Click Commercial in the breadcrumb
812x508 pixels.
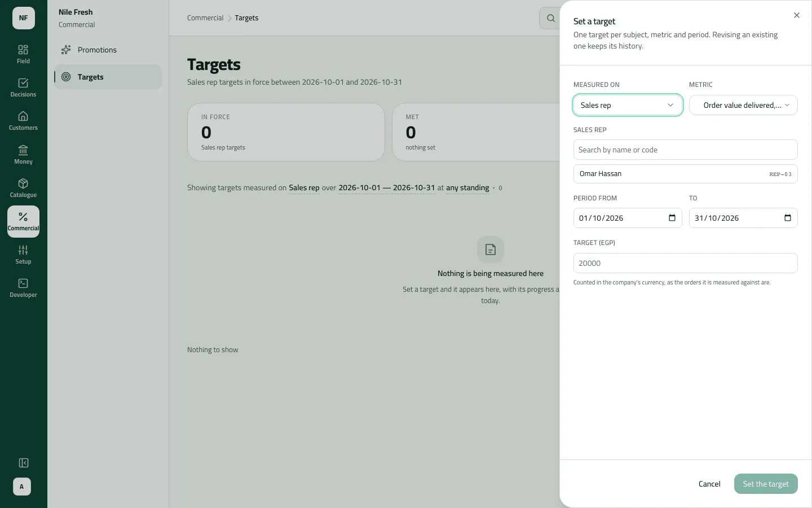[205, 18]
